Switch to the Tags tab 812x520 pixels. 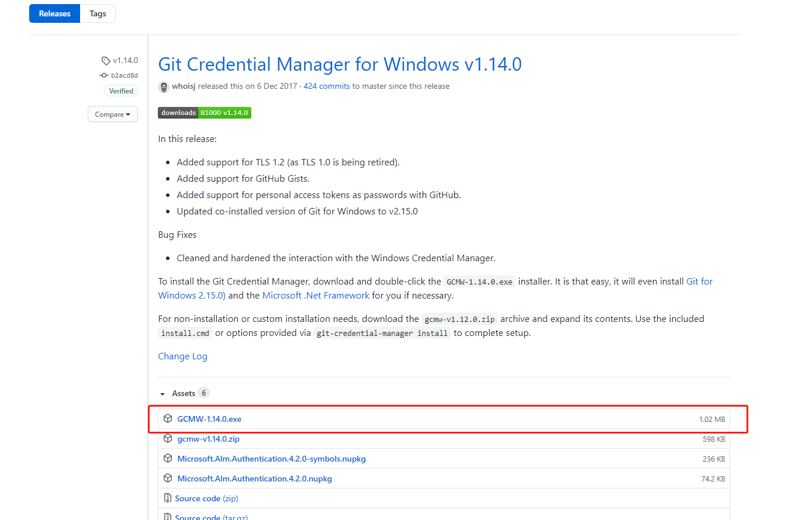click(x=98, y=13)
